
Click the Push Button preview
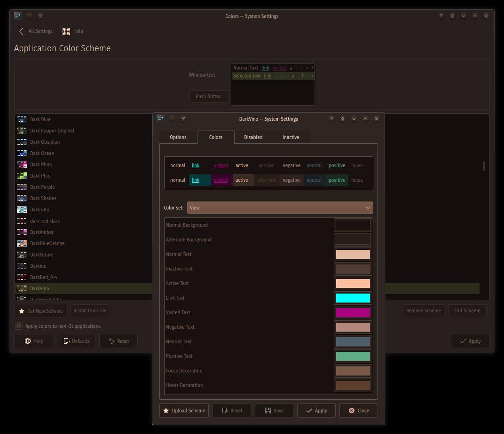[209, 96]
